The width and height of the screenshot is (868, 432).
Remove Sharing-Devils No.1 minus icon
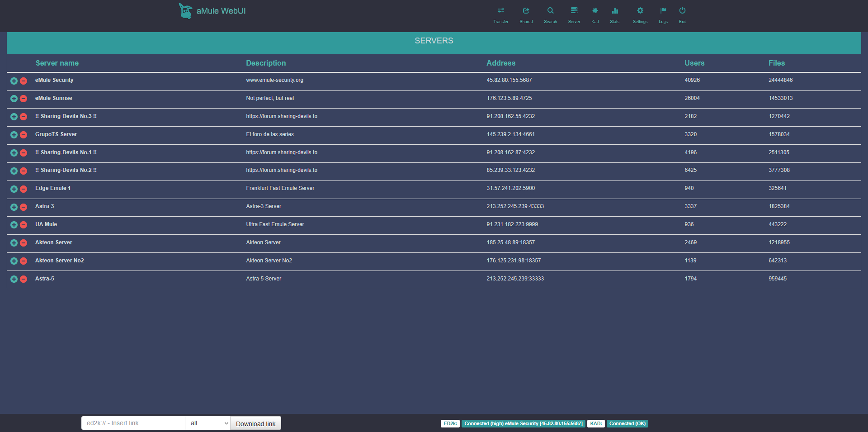coord(24,153)
